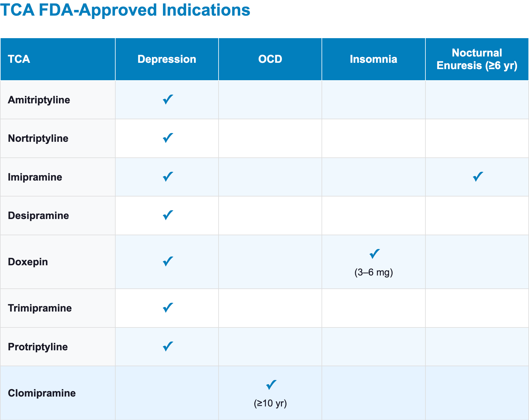The width and height of the screenshot is (529, 420).
Task: Click the TCA FDA-Approved Indications title
Action: (125, 10)
